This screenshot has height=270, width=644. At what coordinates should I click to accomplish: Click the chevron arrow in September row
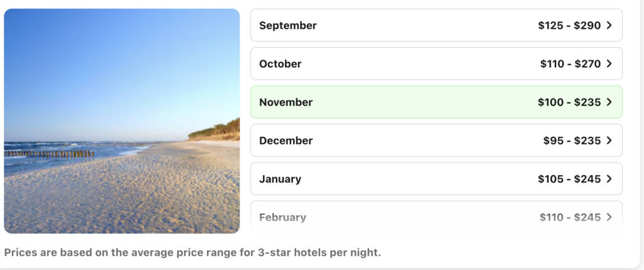pyautogui.click(x=609, y=26)
